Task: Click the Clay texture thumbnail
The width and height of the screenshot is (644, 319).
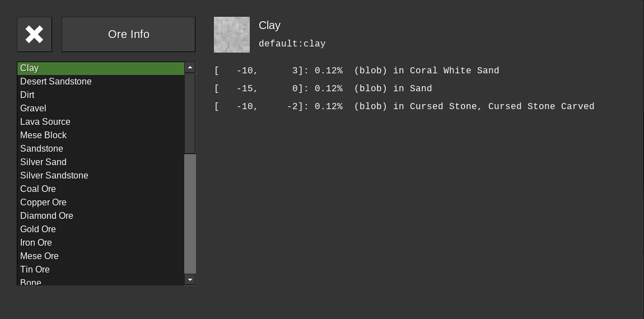Action: coord(232,35)
